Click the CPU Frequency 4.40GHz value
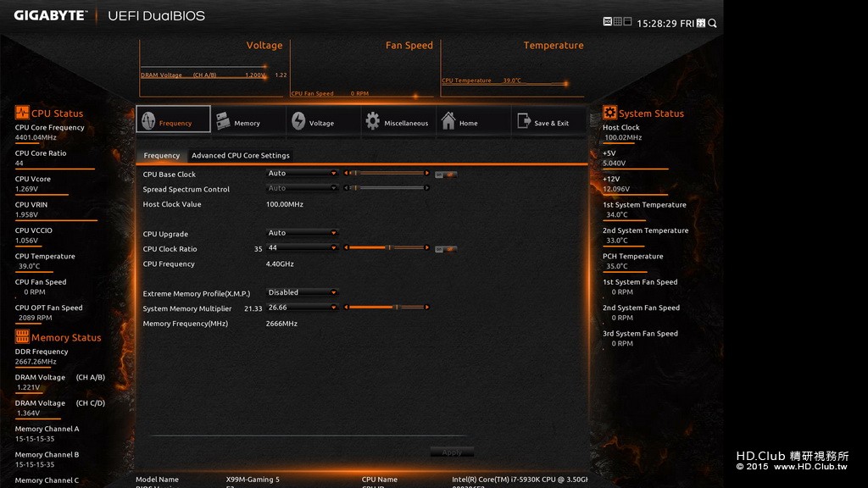This screenshot has width=868, height=488. 280,264
